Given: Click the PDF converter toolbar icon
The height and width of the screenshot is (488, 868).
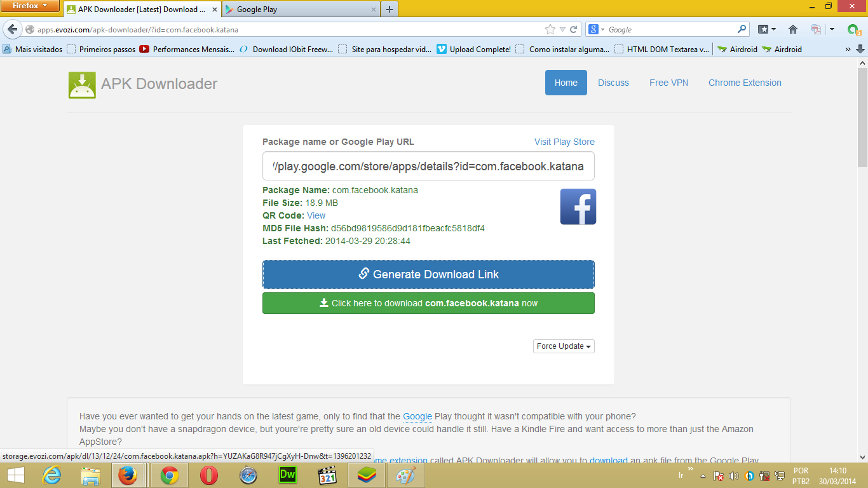Looking at the screenshot, I should (x=816, y=29).
